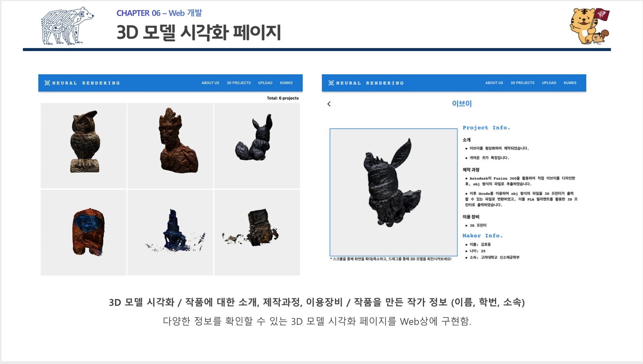
Task: Click UPLOAD on the gallery page navbar
Action: coord(266,83)
